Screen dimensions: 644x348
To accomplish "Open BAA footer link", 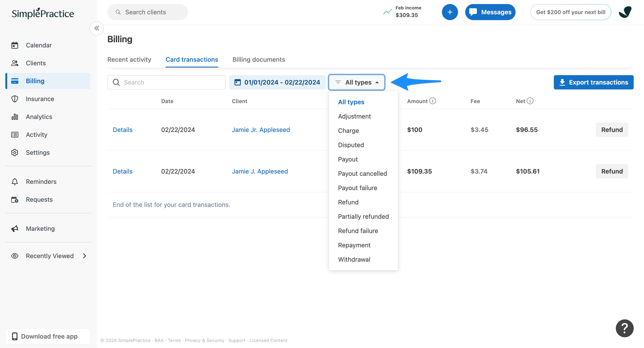I will (159, 340).
